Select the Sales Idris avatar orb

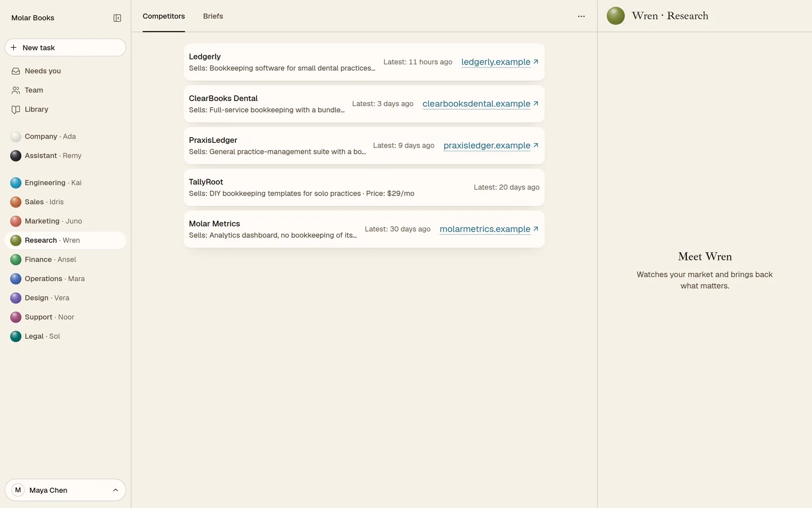[16, 202]
